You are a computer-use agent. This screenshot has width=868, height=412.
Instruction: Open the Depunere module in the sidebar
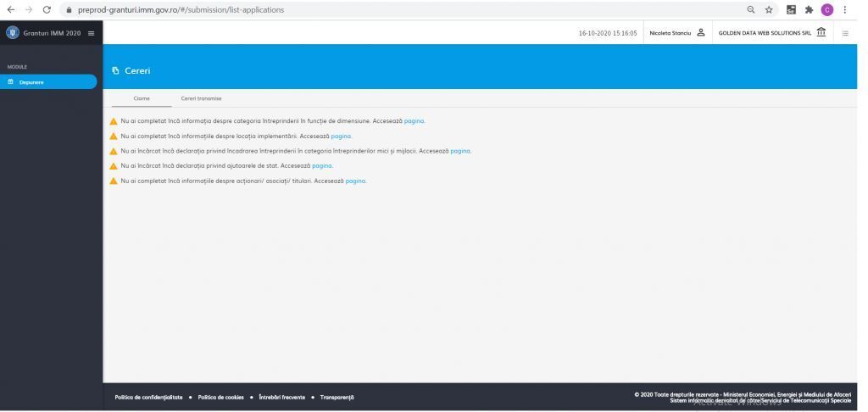tap(48, 82)
